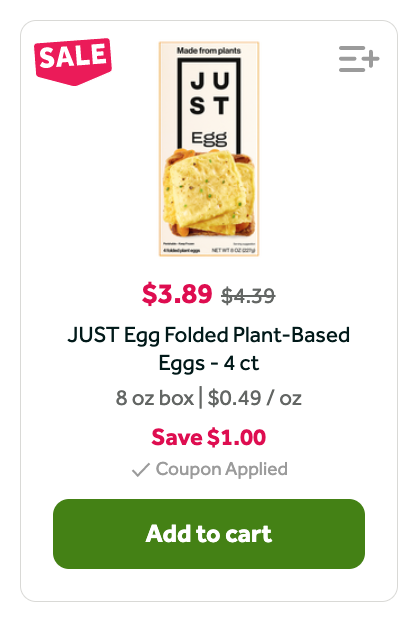
Task: Open the JUST Egg Folded Plant-Based Eggs title
Action: tap(209, 349)
